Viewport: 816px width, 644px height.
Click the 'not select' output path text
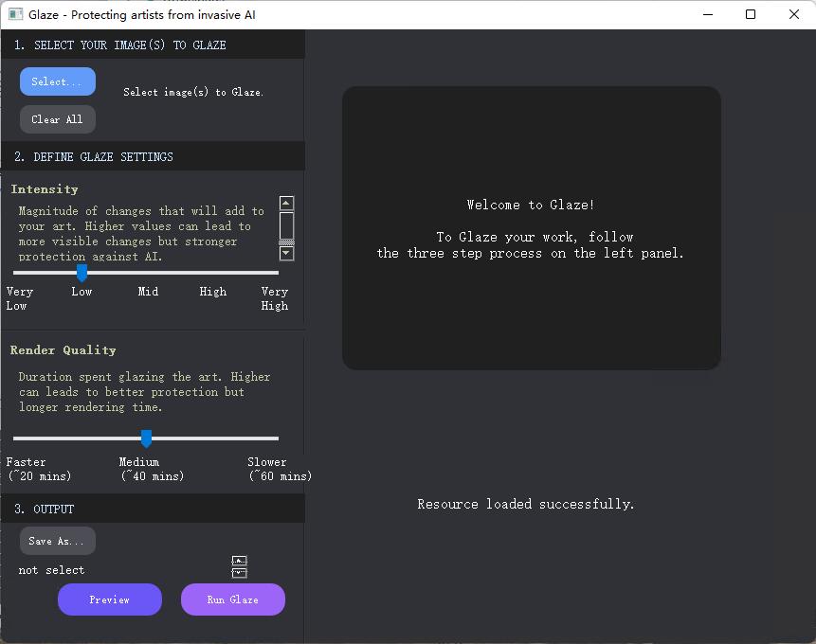click(x=51, y=570)
